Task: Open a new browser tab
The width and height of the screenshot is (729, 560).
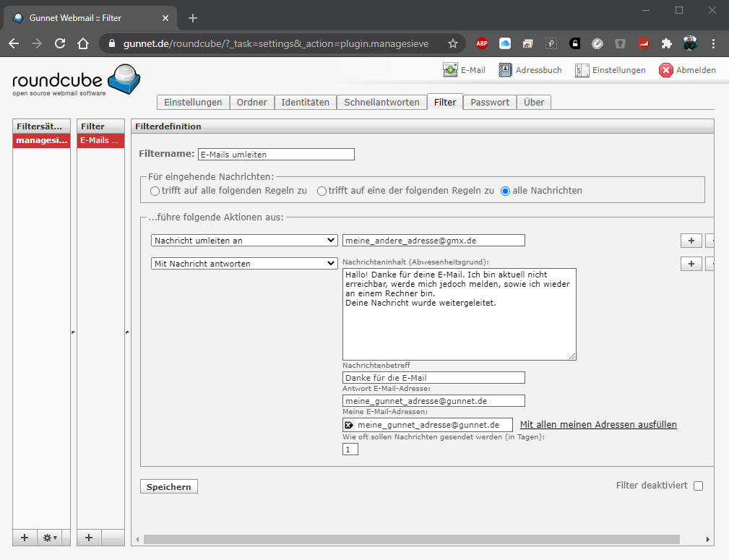Action: pos(193,18)
